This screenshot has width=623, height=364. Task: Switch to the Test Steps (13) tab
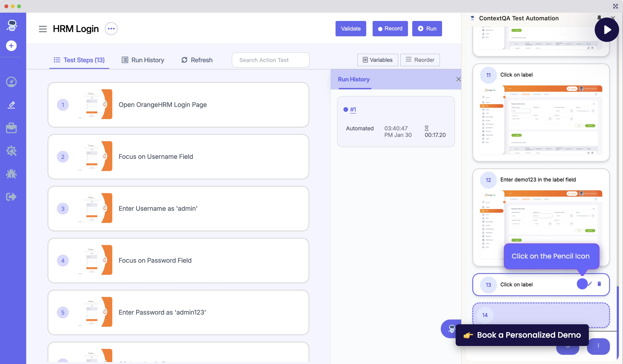click(79, 60)
